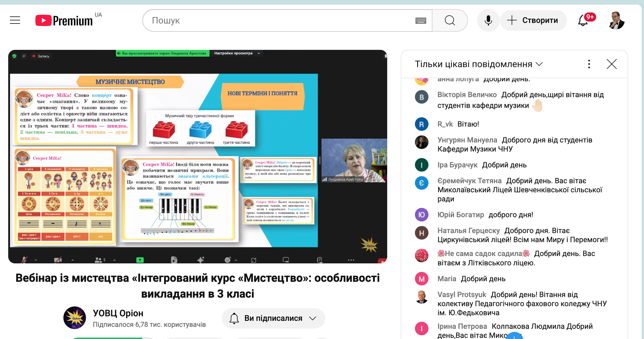Click the УОВЦ Оріон channel avatar

pos(75,318)
